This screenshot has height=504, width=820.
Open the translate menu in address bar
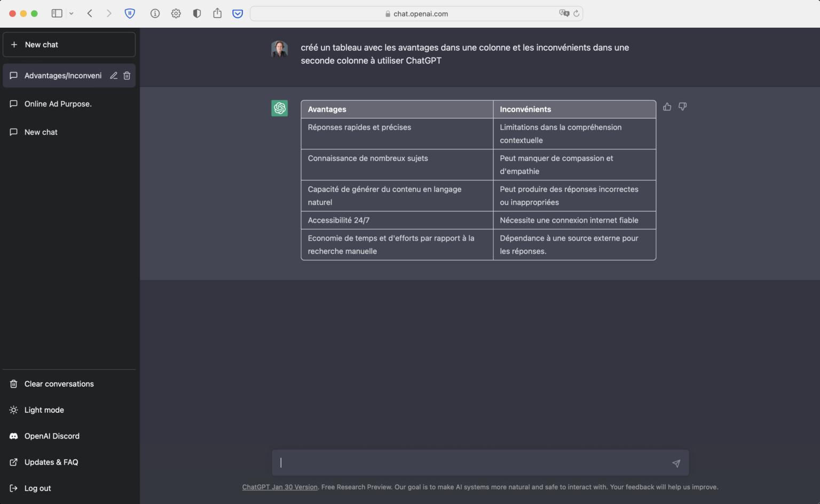[564, 13]
